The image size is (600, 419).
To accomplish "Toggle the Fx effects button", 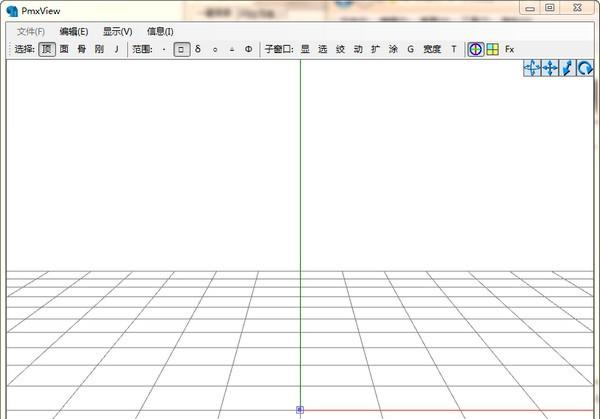I will (x=509, y=49).
